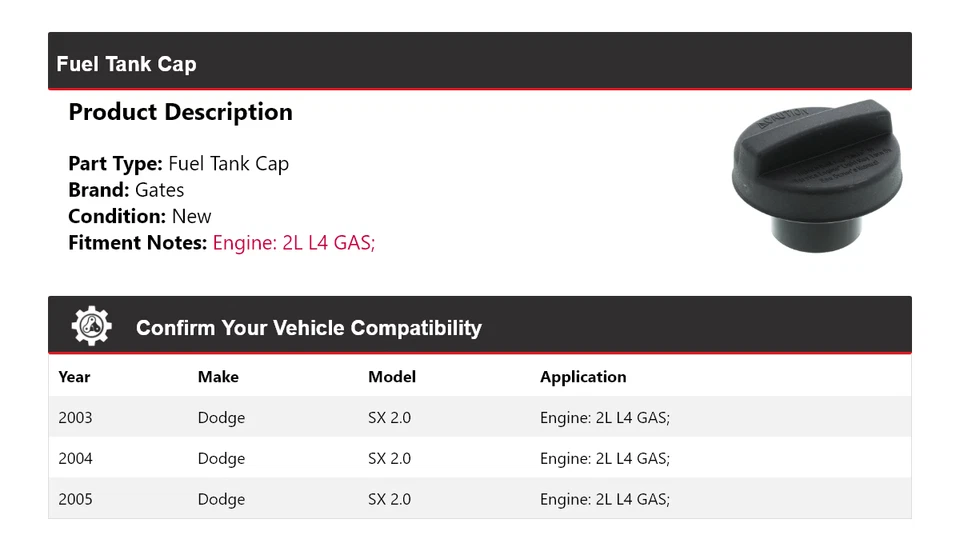Click the Confirm Your Vehicle Compatibility heading
The height and width of the screenshot is (551, 960).
tap(309, 328)
